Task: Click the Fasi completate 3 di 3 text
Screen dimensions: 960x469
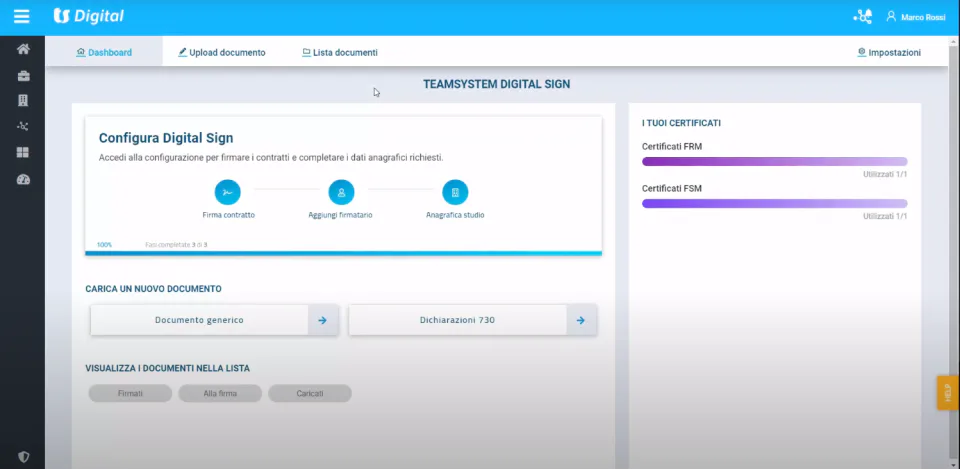Action: point(176,245)
